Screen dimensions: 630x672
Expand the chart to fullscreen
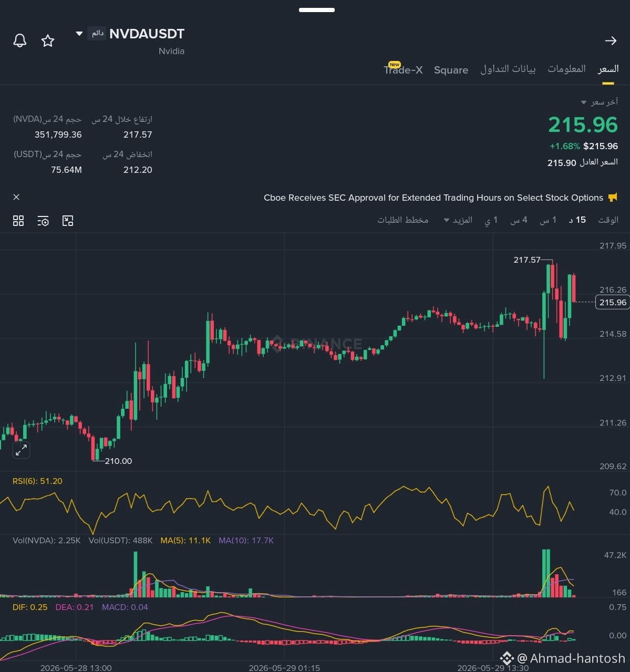pyautogui.click(x=21, y=450)
